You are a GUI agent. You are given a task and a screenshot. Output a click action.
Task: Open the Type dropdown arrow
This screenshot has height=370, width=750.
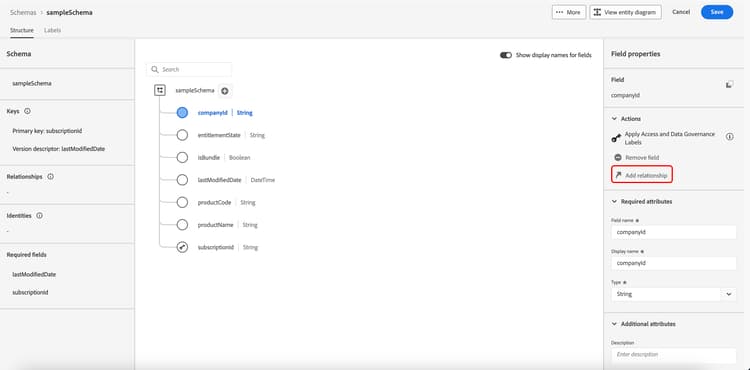(728, 294)
